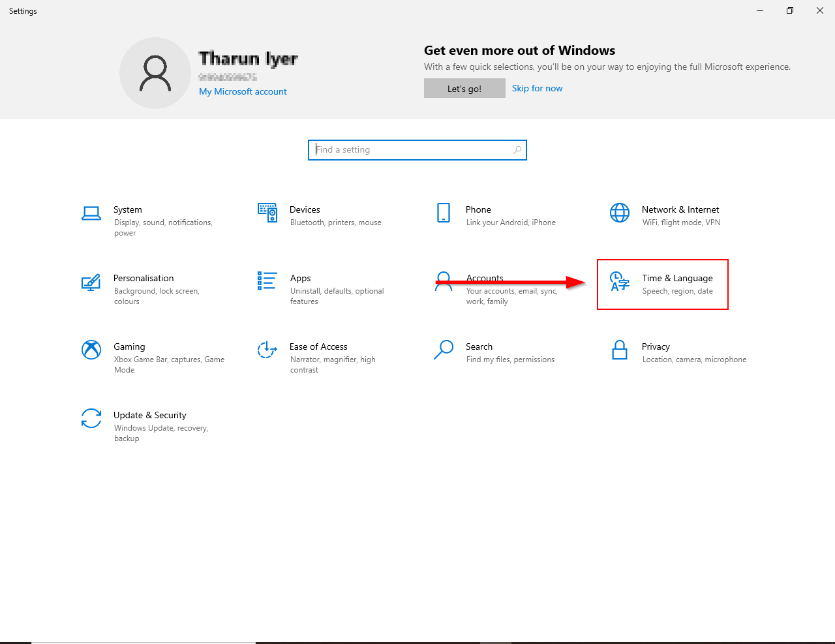Open the Apps list icon
Image resolution: width=835 pixels, height=644 pixels.
click(267, 281)
